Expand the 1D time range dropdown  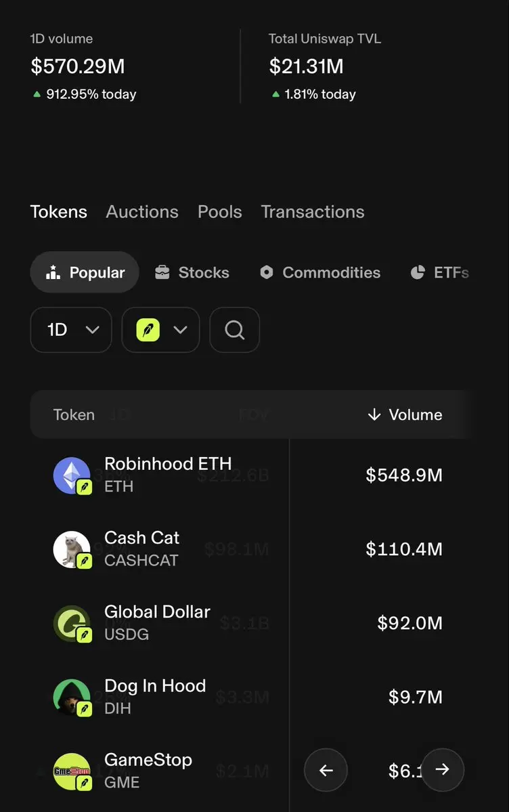point(71,330)
